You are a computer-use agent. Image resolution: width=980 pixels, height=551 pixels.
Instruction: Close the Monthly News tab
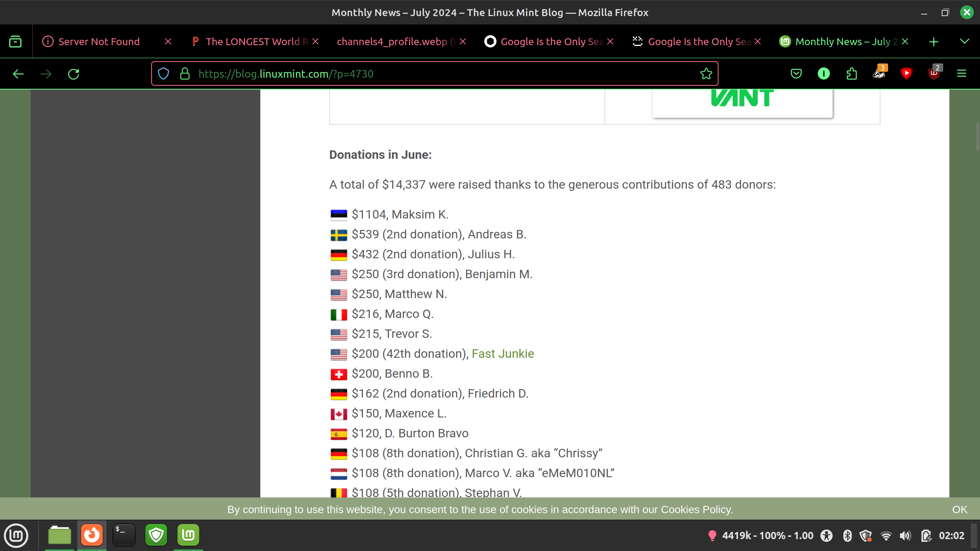pos(905,41)
